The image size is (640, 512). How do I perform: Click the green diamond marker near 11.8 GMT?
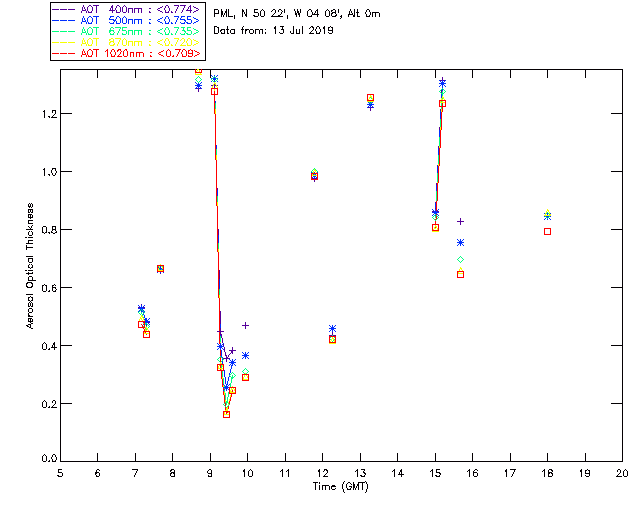pyautogui.click(x=314, y=172)
